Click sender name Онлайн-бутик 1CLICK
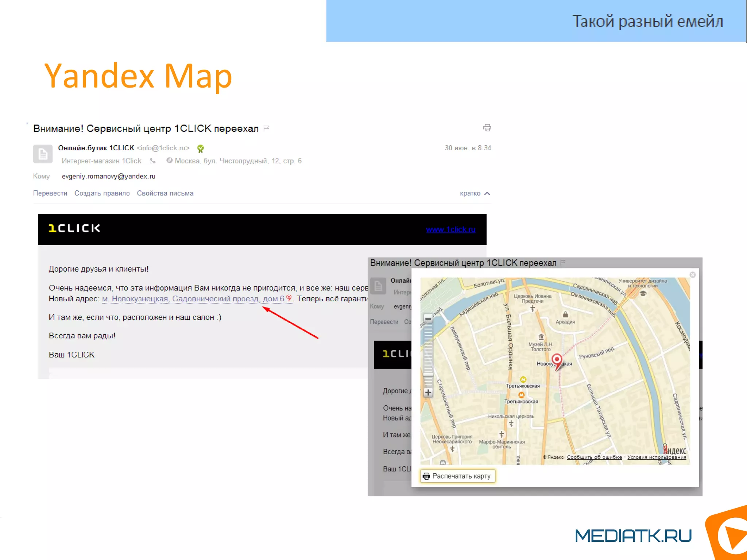Image resolution: width=747 pixels, height=560 pixels. [x=96, y=148]
